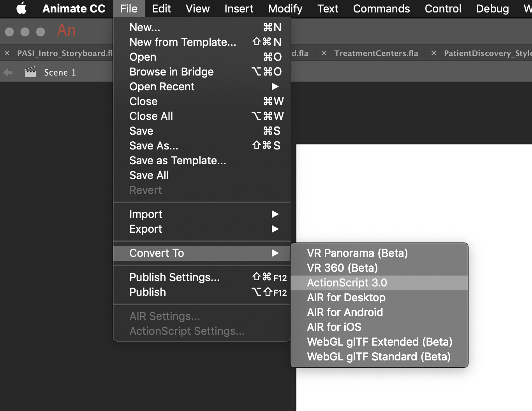Click the Scene 1 clapperboard icon
This screenshot has height=411, width=532.
pyautogui.click(x=30, y=72)
